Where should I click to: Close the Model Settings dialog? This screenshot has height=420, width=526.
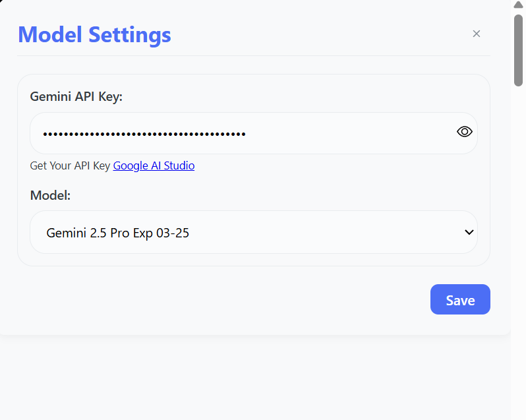pyautogui.click(x=477, y=34)
